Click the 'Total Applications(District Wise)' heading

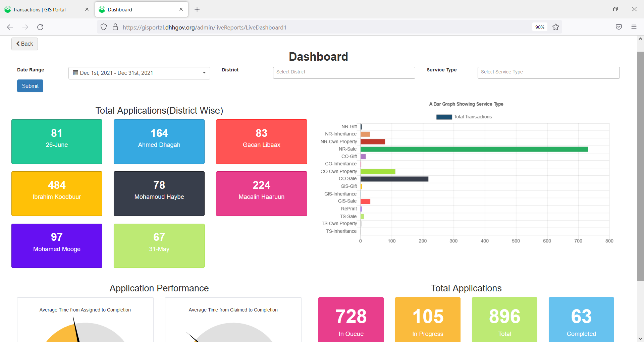pyautogui.click(x=159, y=110)
